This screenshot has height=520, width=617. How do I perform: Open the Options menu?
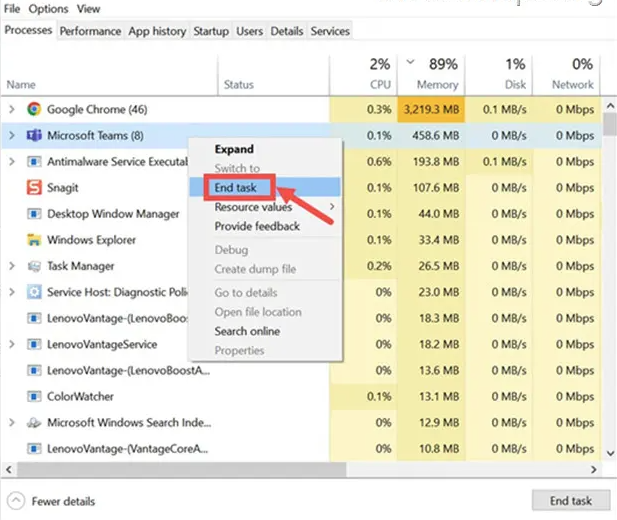(48, 9)
